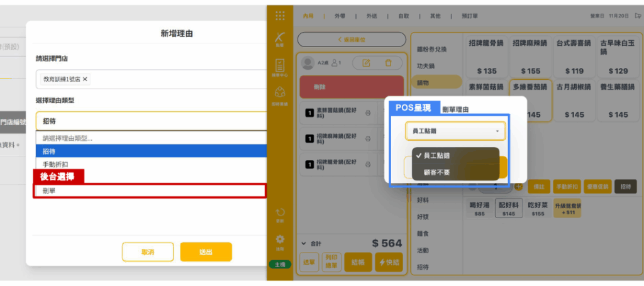
Task: Select the 員工點錯 checked option
Action: coord(435,155)
